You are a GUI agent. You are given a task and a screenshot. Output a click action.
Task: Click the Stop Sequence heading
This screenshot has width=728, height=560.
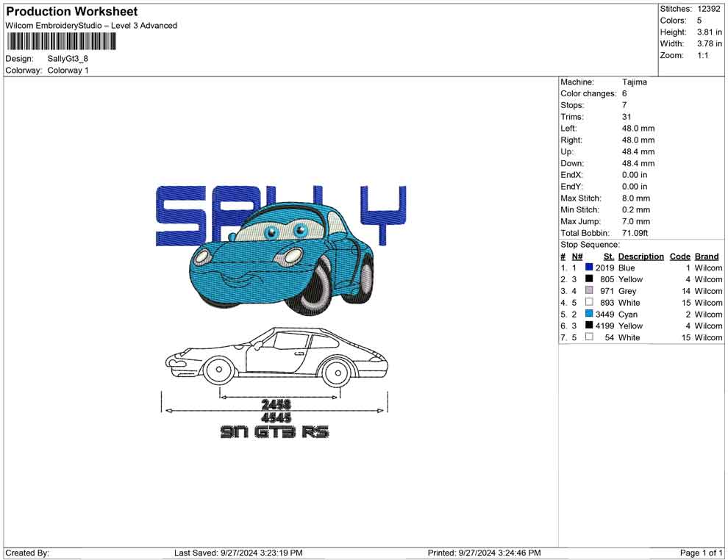(x=590, y=245)
